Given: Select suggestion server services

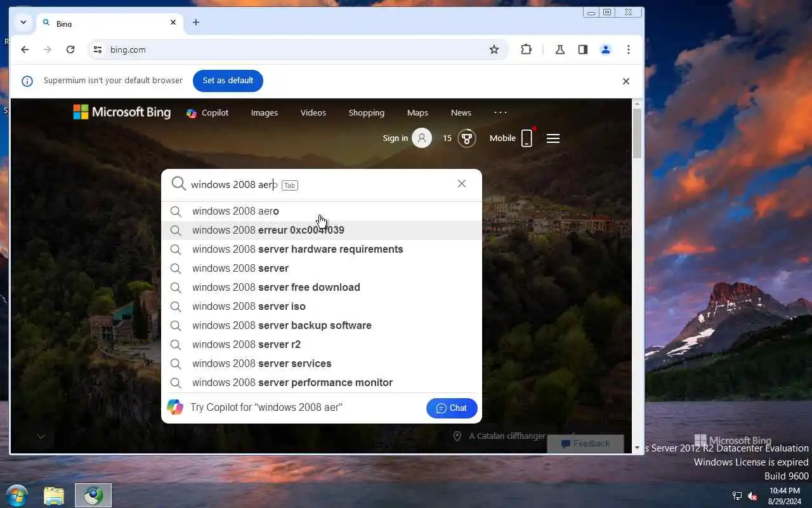Looking at the screenshot, I should point(322,364).
